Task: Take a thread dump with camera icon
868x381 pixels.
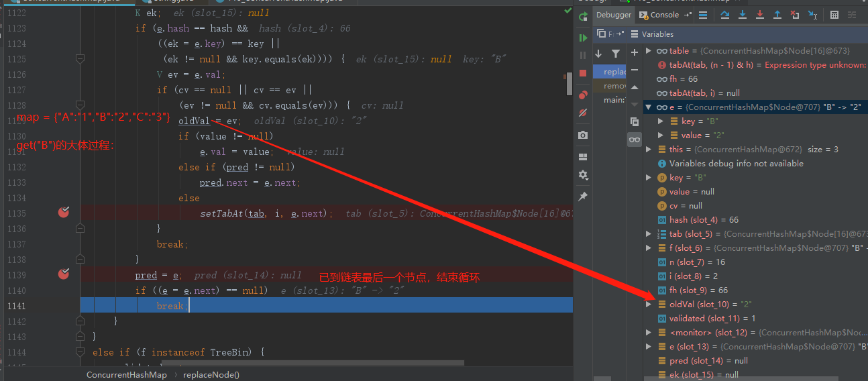Action: pos(583,135)
